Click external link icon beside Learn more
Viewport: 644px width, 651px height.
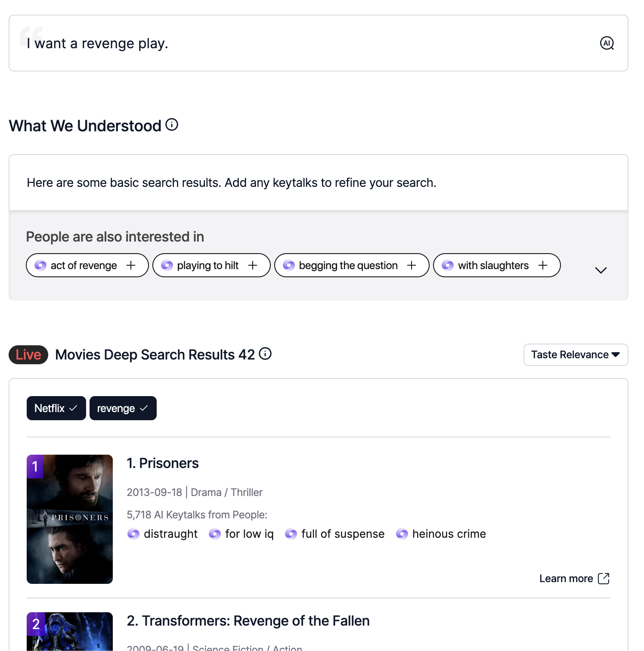click(604, 578)
